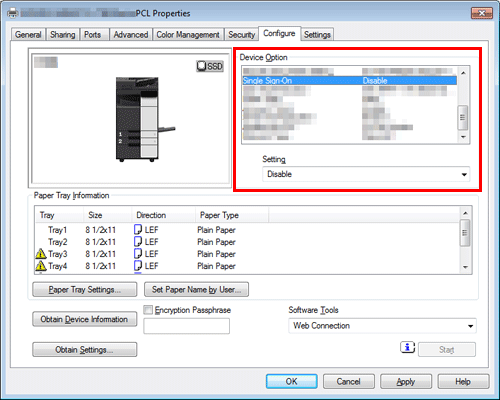Open Paper Tray Settings dialog

click(x=84, y=289)
